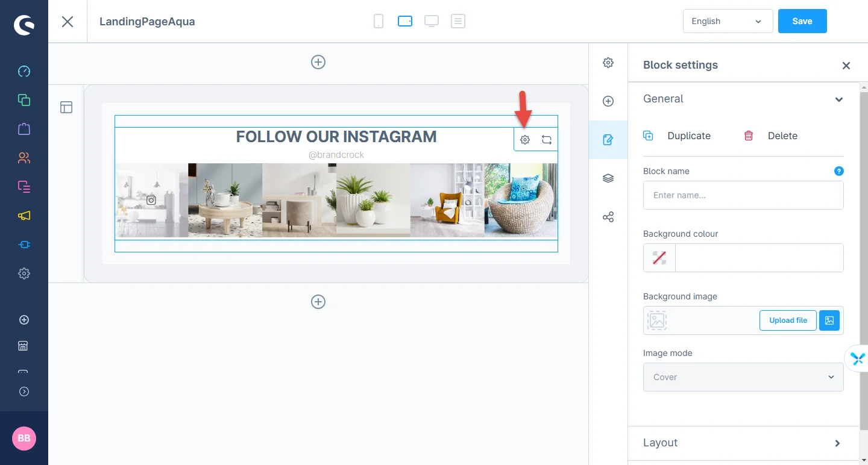Open the English language dropdown

728,21
